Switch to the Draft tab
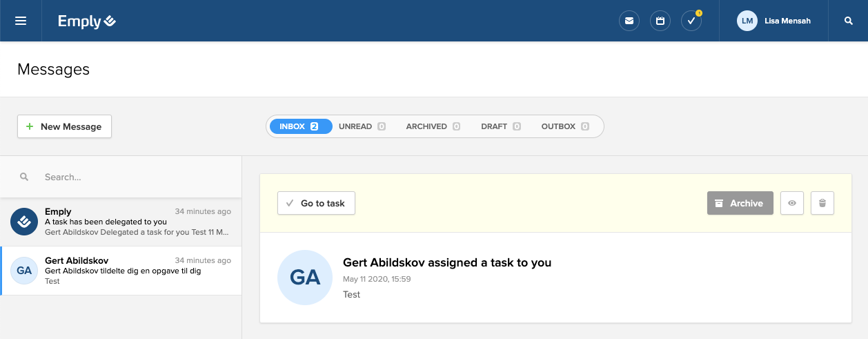This screenshot has width=868, height=339. pos(500,126)
